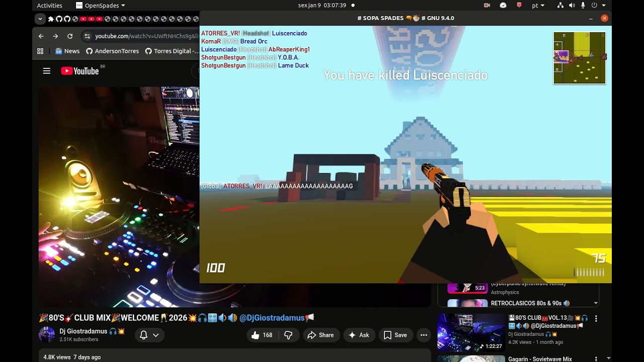Click the YouTube logo to go home
644x362 pixels.
80,71
